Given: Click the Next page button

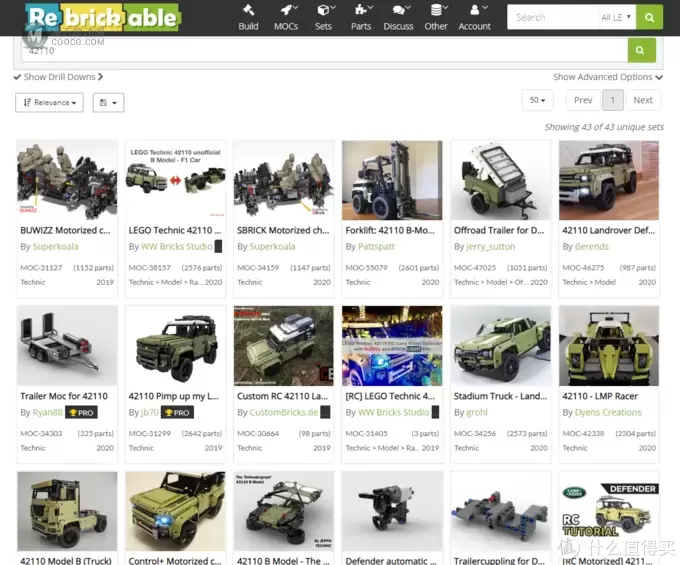Looking at the screenshot, I should click(x=643, y=100).
